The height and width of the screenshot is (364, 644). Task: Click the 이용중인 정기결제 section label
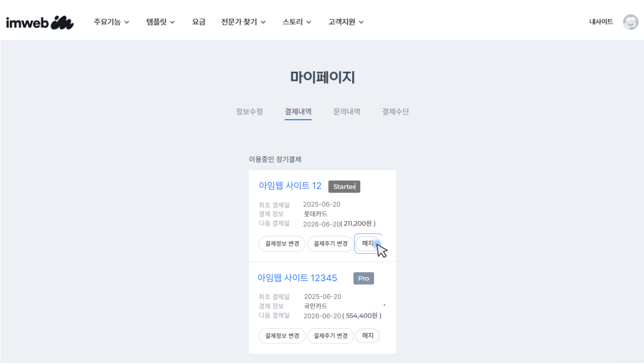pyautogui.click(x=275, y=160)
